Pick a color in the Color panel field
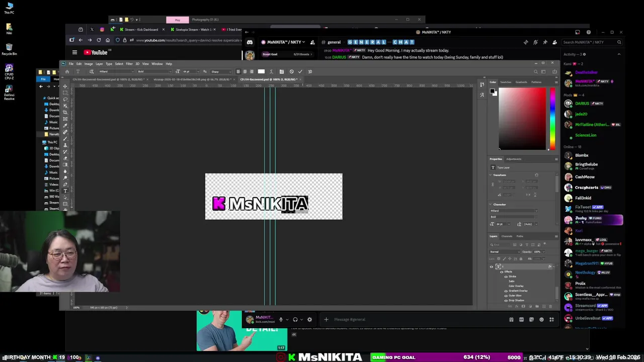Image resolution: width=644 pixels, height=362 pixels. tap(522, 119)
